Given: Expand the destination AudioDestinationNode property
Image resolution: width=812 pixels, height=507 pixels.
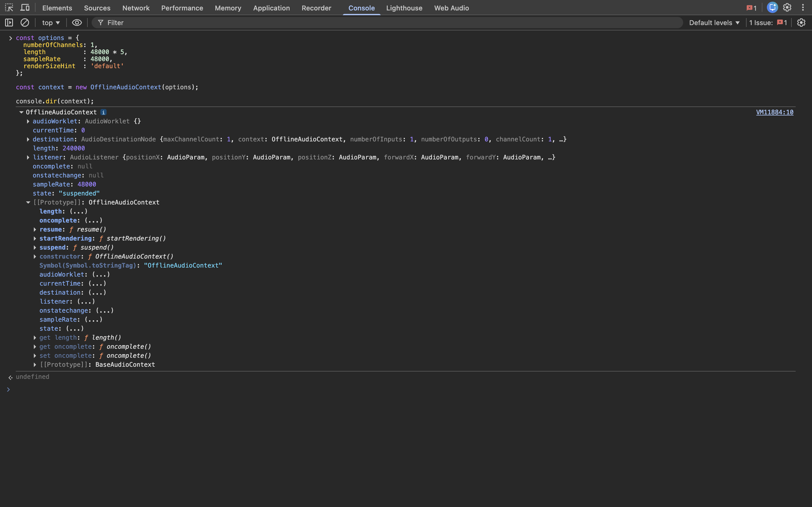Looking at the screenshot, I should point(28,139).
